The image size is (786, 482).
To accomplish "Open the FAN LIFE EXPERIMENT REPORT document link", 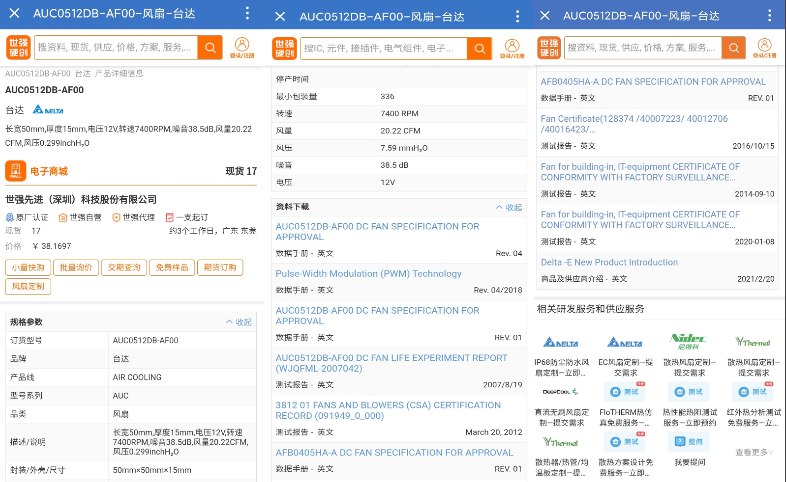I will click(391, 363).
